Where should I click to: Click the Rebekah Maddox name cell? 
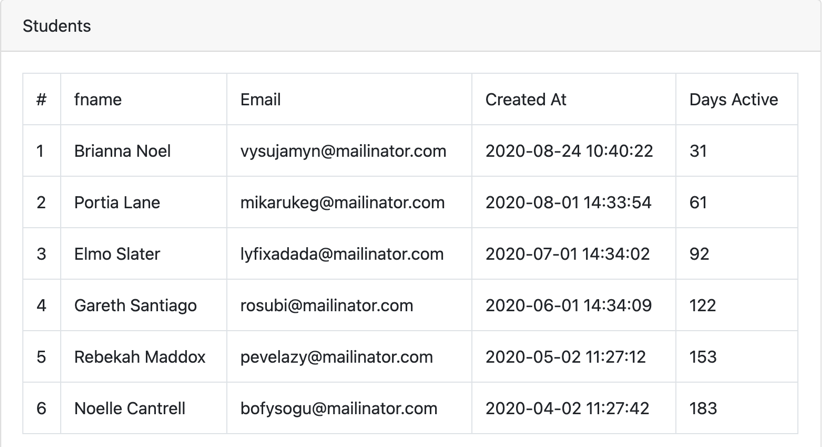pyautogui.click(x=144, y=357)
